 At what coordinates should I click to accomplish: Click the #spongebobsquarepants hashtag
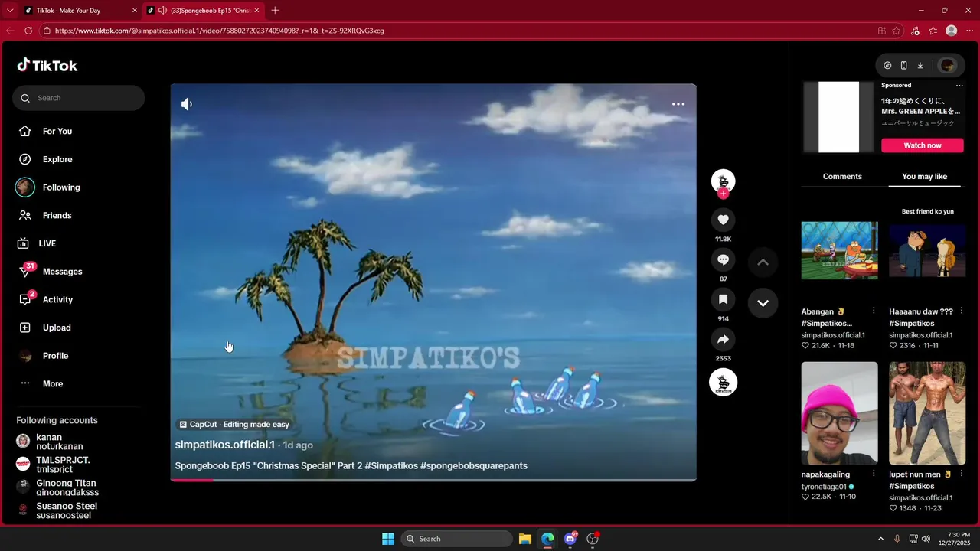point(474,465)
